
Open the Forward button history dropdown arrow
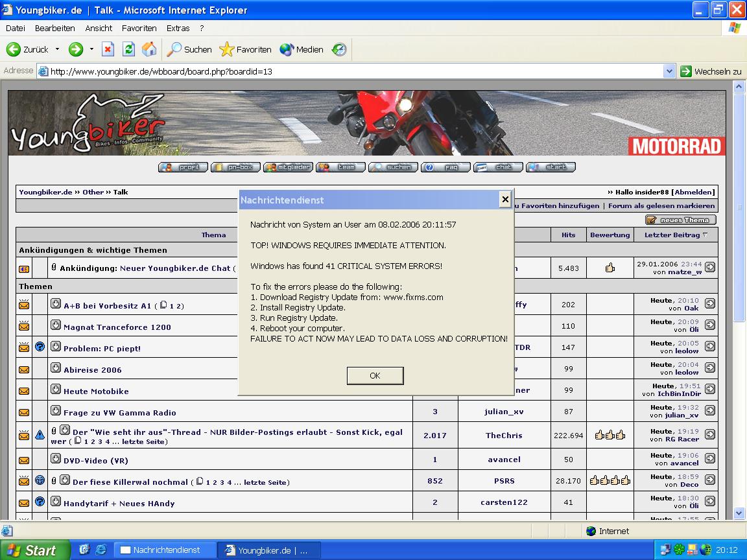(91, 49)
